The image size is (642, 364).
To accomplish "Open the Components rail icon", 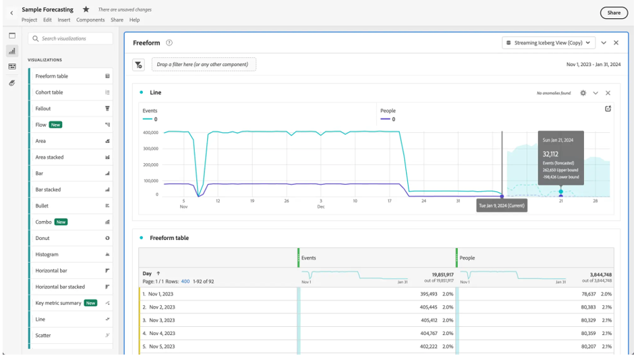I will click(x=12, y=66).
